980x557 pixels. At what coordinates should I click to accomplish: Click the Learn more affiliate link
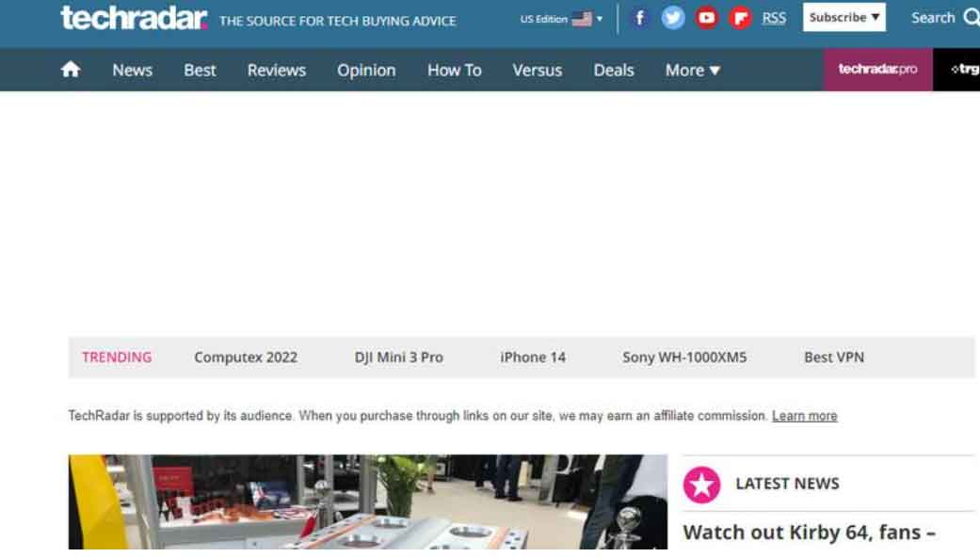[x=804, y=416]
